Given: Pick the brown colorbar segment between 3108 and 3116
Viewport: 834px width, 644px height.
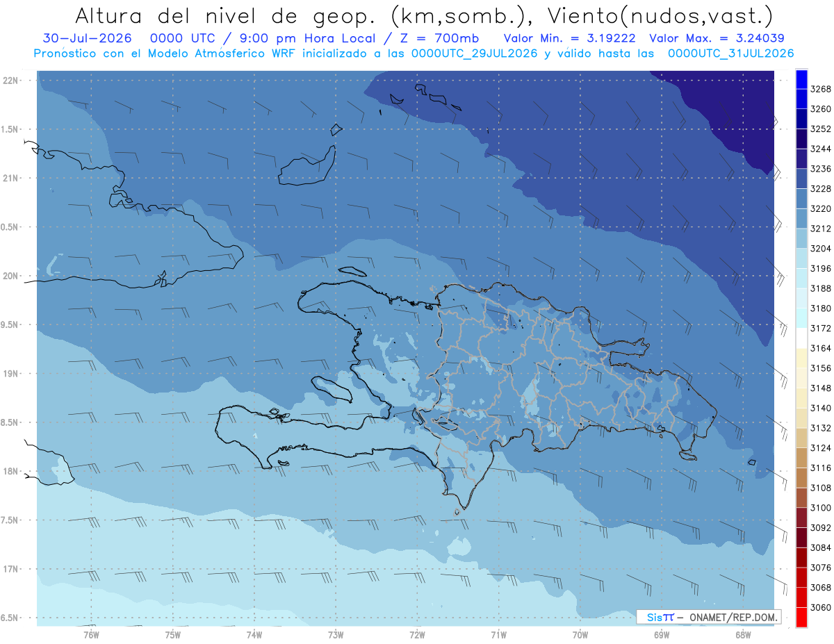Looking at the screenshot, I should 801,477.
